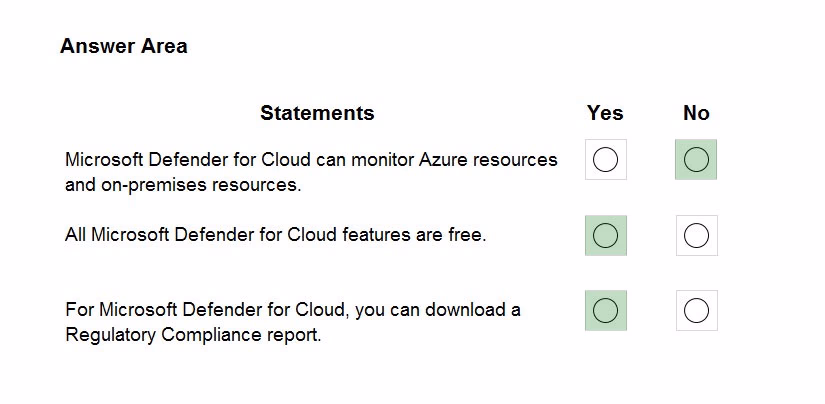825x404 pixels.
Task: Click the Yes column header
Action: click(x=605, y=113)
